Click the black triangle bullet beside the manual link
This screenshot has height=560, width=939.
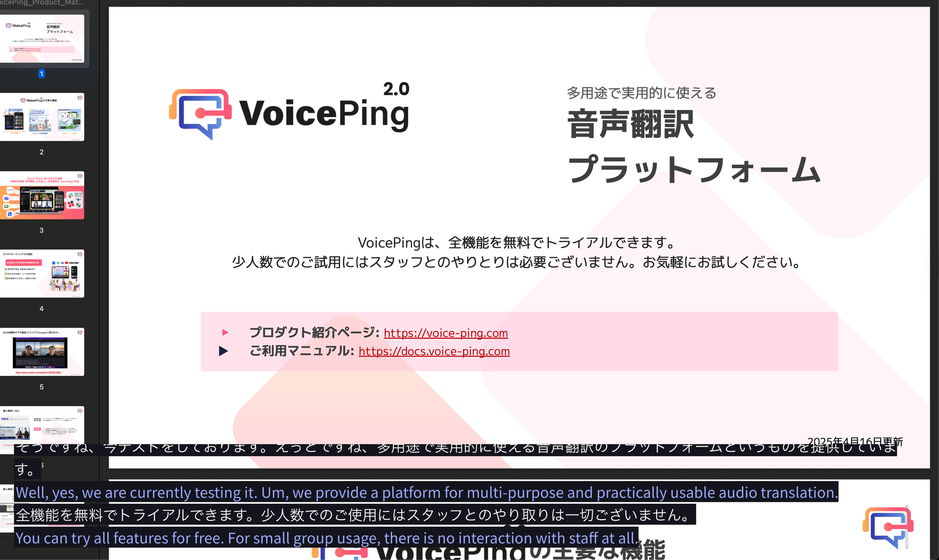tap(224, 351)
